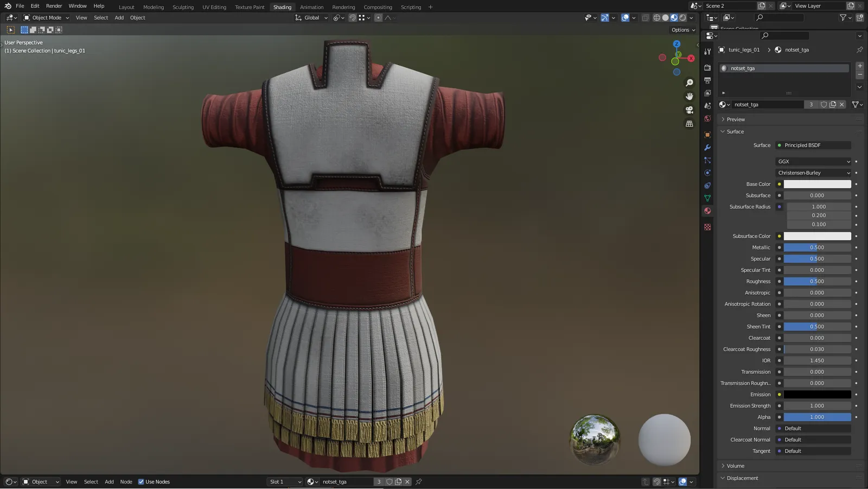Viewport: 868px width, 489px height.
Task: Click the zoom magnifier viewport gizmo
Action: [690, 83]
